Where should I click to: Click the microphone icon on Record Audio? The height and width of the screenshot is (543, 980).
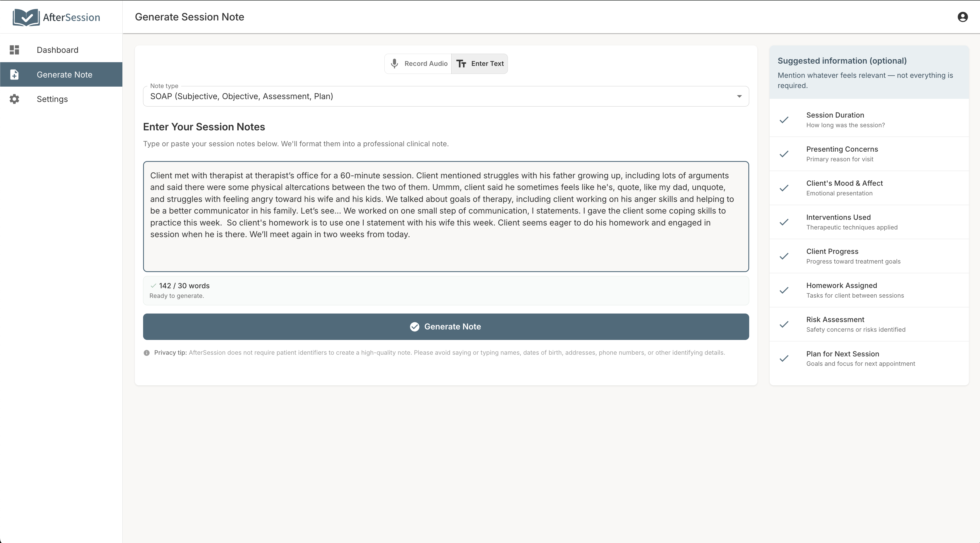395,64
